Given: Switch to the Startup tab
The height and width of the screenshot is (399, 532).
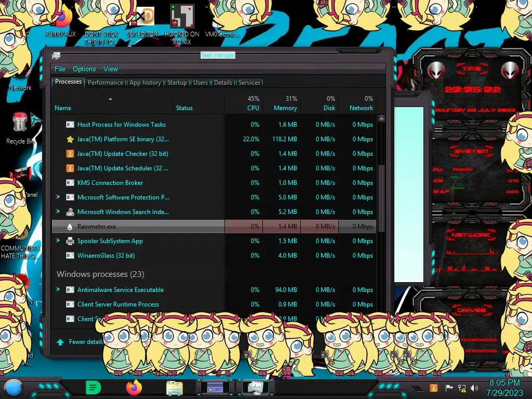Looking at the screenshot, I should coord(177,83).
